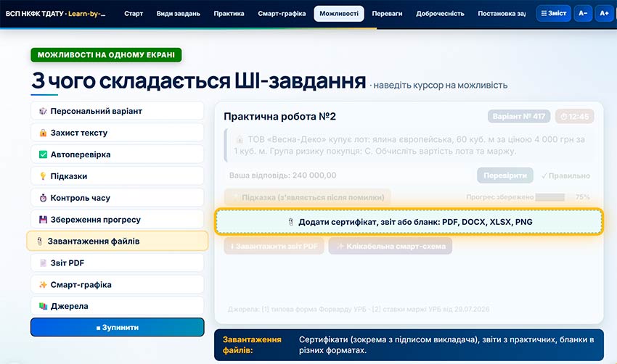Open the Зміст contents menu

point(554,13)
